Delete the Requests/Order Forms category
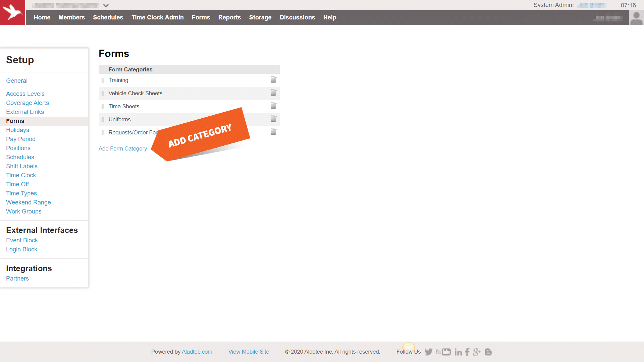The width and height of the screenshot is (644, 362). 273,132
